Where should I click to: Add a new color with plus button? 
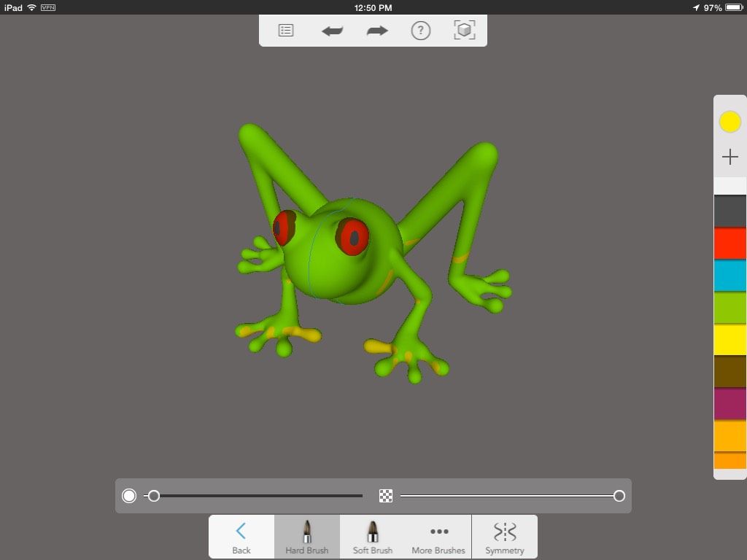point(730,156)
